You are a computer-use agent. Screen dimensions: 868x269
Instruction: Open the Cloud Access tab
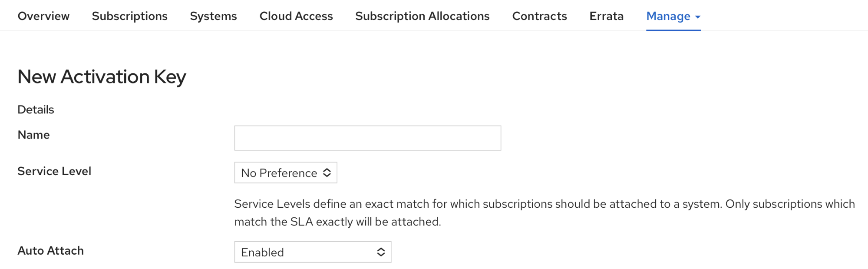click(296, 16)
